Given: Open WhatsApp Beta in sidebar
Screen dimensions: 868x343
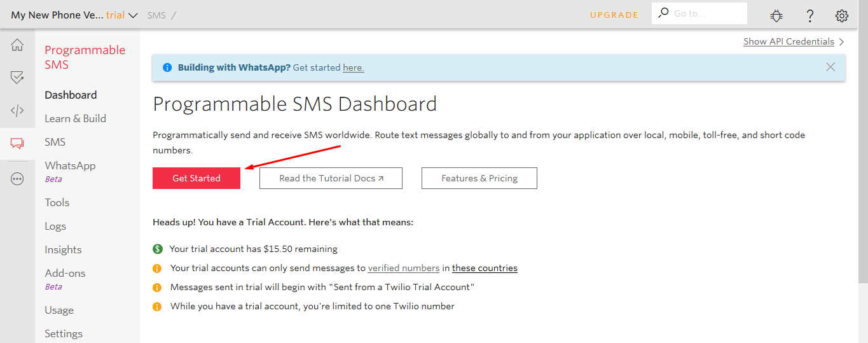Looking at the screenshot, I should coord(70,171).
